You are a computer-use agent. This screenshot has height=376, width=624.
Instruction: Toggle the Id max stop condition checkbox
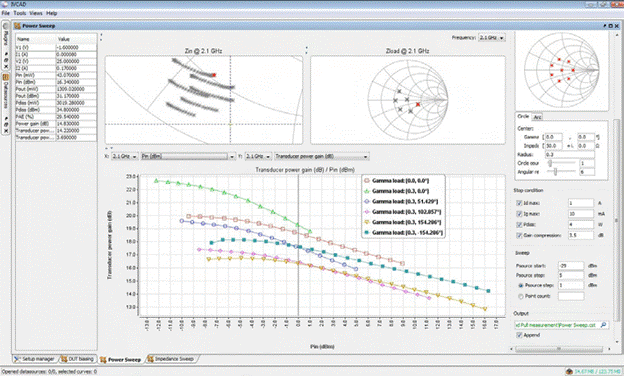coord(519,203)
